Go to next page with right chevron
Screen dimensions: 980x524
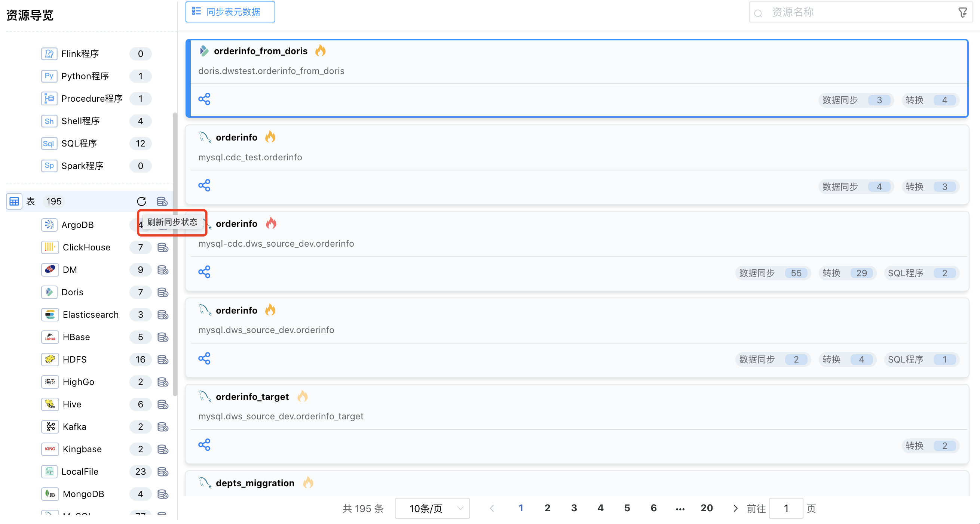tap(735, 508)
